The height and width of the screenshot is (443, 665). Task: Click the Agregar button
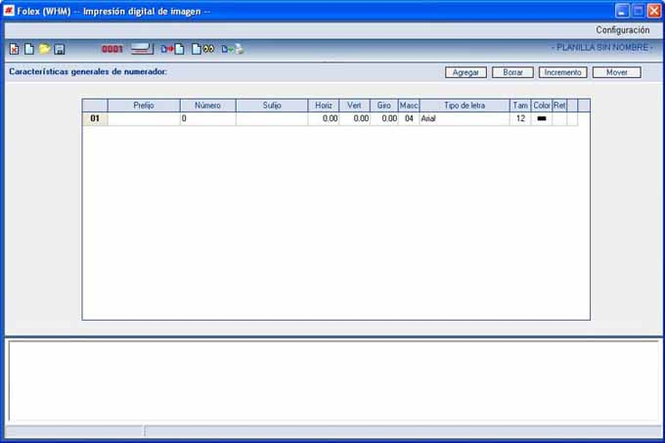466,72
